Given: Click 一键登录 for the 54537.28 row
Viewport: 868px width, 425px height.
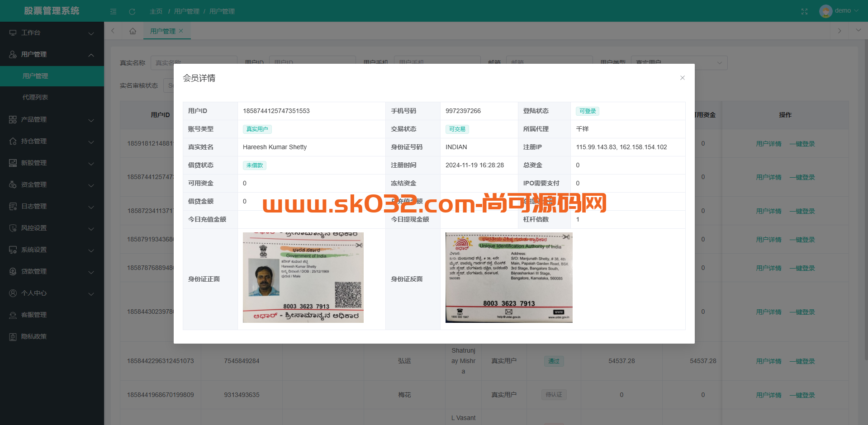Looking at the screenshot, I should click(x=802, y=361).
